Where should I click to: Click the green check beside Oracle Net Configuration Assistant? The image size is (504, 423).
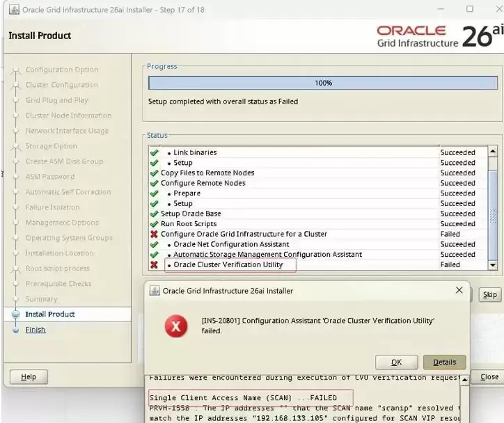pos(155,244)
